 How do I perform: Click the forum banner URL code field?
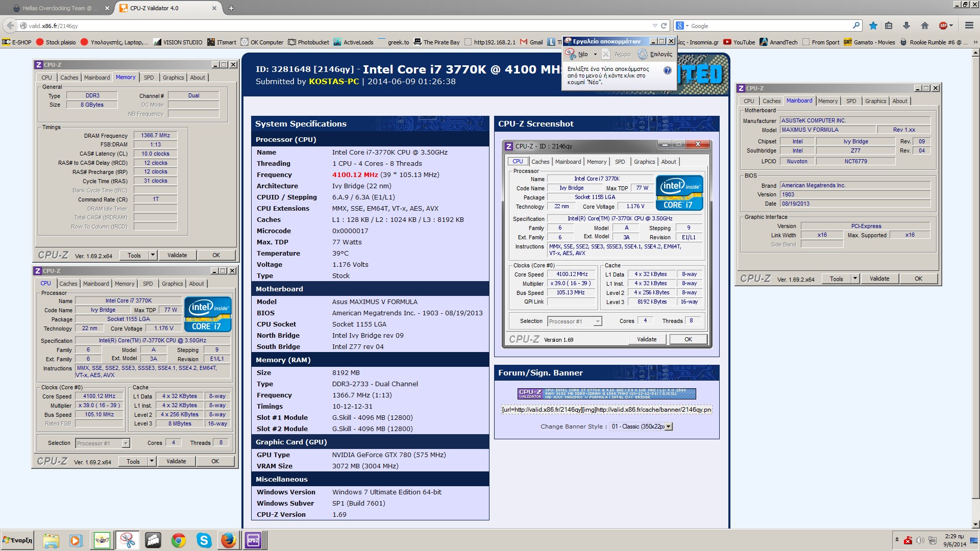[x=606, y=410]
